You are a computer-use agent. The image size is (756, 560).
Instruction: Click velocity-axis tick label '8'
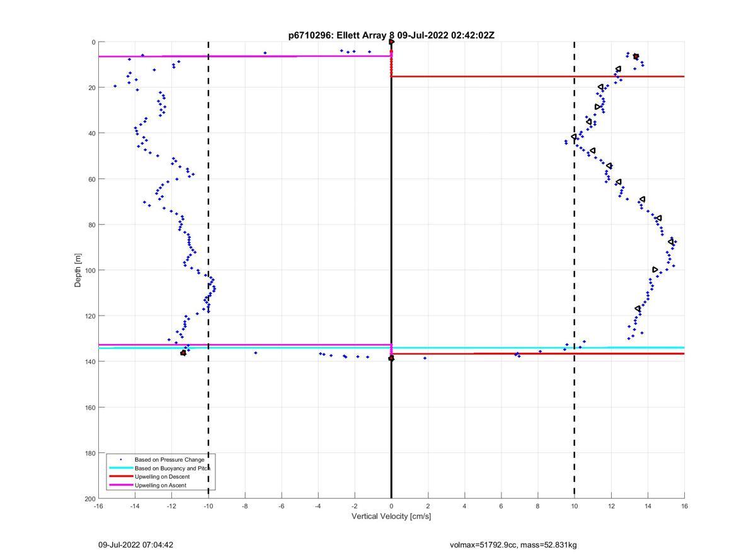point(537,506)
